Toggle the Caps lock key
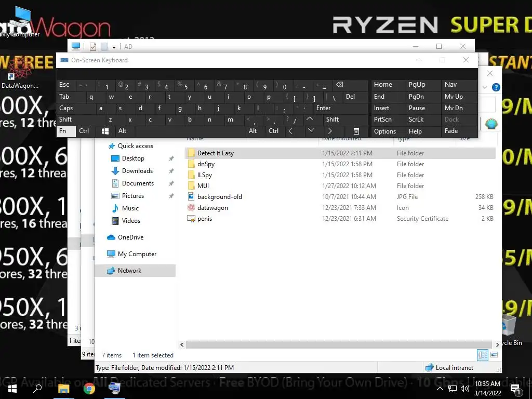532x399 pixels. coord(75,108)
